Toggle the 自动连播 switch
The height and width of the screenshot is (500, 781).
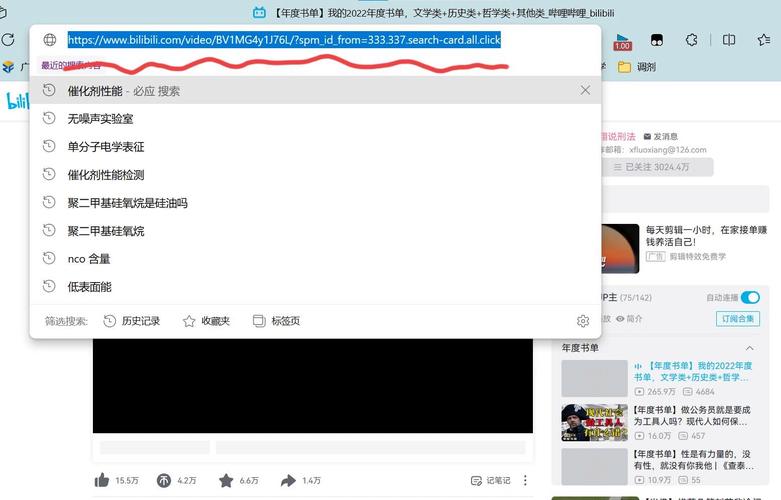point(750,297)
